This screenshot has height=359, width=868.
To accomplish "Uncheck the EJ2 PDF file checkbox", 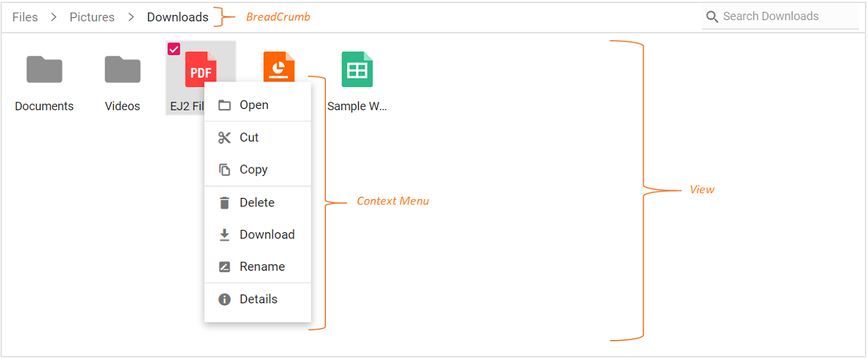I will pyautogui.click(x=174, y=49).
